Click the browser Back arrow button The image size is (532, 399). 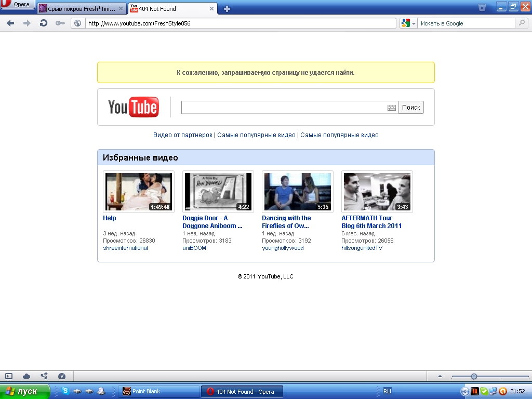click(10, 23)
